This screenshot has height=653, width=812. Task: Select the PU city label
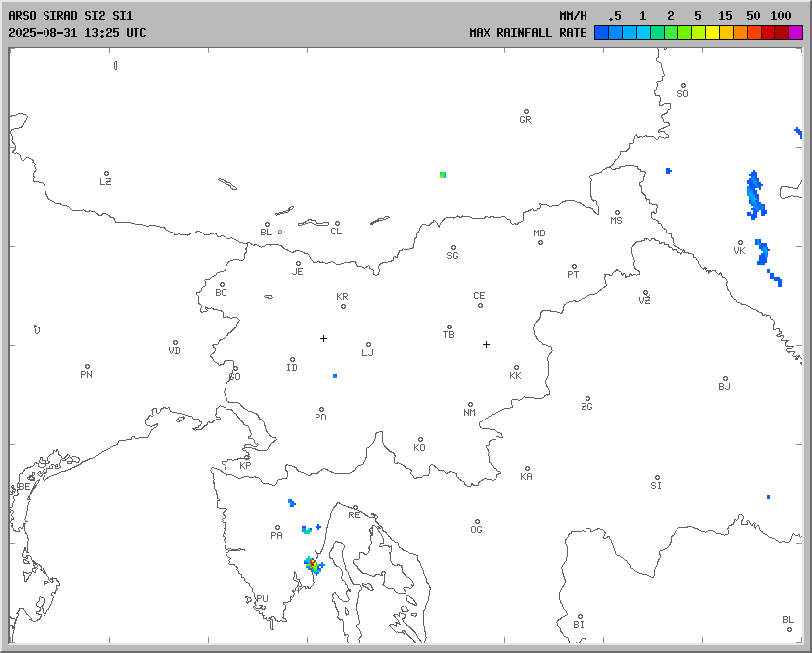(262, 599)
